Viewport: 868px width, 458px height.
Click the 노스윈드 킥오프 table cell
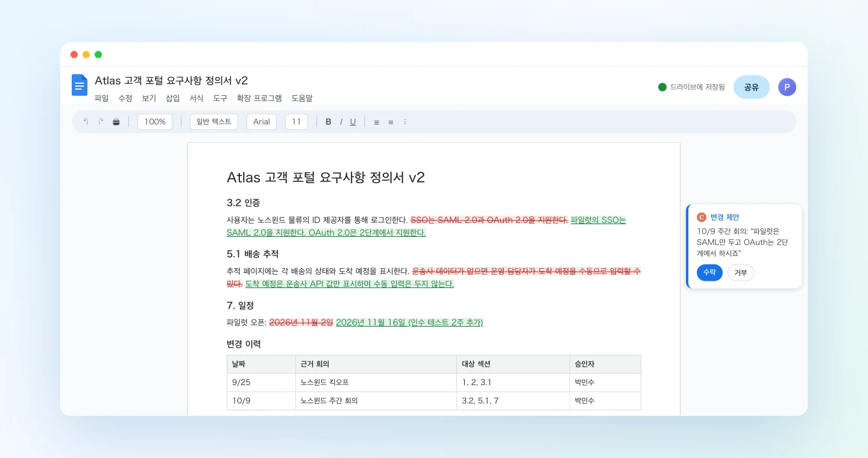pos(376,383)
